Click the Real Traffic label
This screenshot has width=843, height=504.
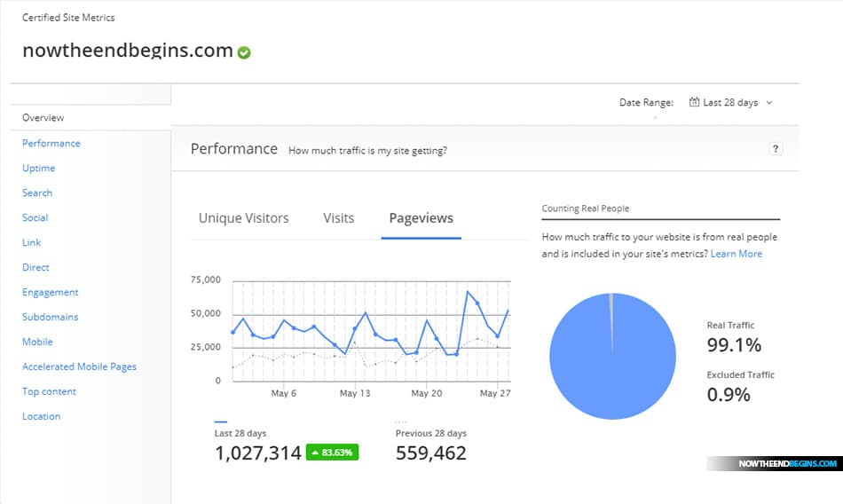(730, 325)
